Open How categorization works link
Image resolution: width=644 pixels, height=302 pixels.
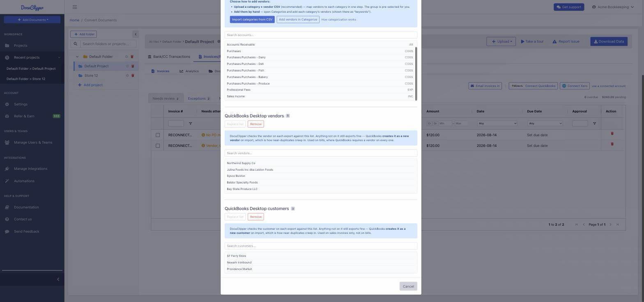tap(339, 20)
